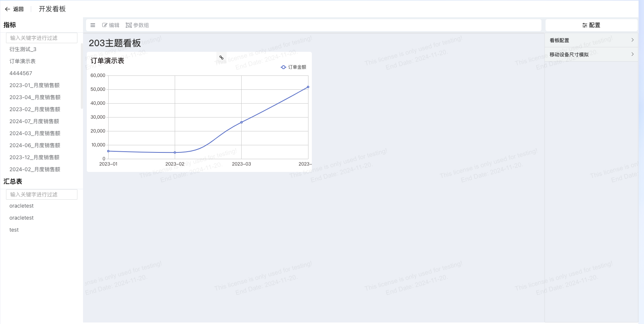Image resolution: width=644 pixels, height=324 pixels.
Task: Click the 配置 sliders settings icon
Action: (585, 25)
